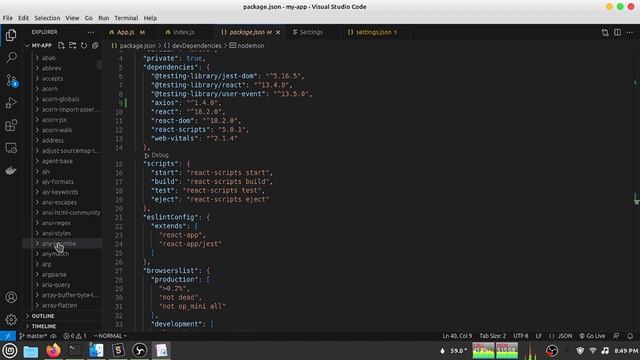Open Run and Debug view

coord(11,102)
